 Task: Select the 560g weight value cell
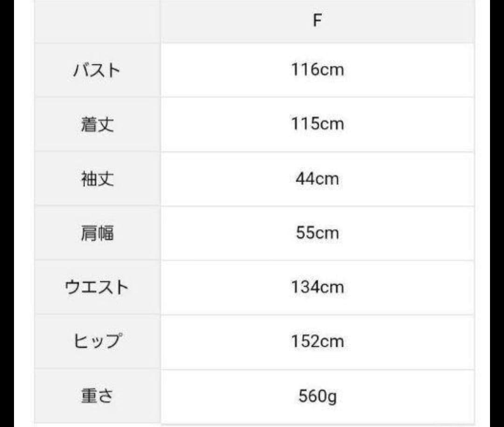[317, 396]
